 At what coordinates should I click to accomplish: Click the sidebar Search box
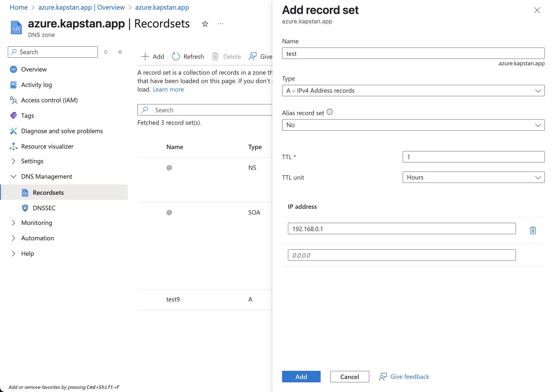53,52
